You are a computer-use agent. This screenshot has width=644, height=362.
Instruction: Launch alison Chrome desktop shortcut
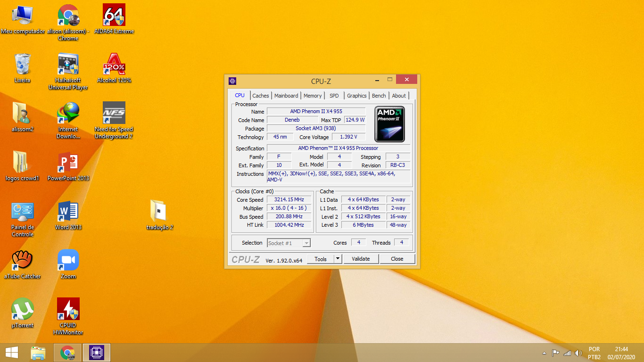pyautogui.click(x=68, y=23)
